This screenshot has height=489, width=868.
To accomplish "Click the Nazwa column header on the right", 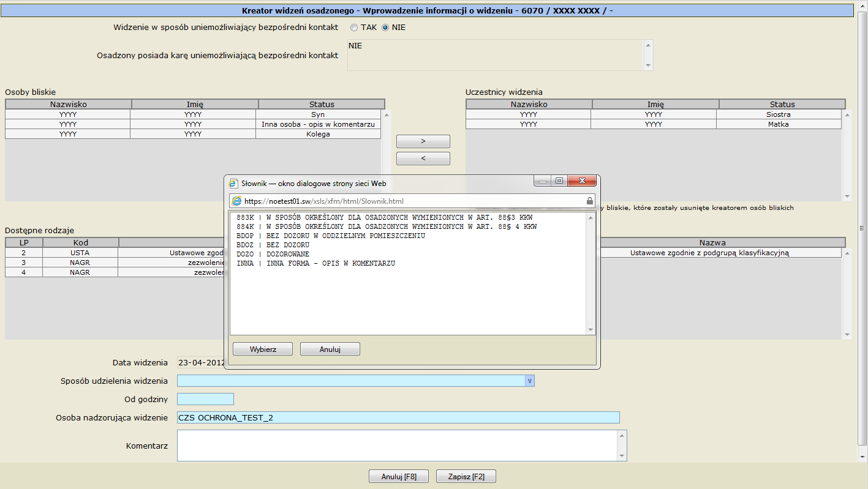I will click(712, 242).
